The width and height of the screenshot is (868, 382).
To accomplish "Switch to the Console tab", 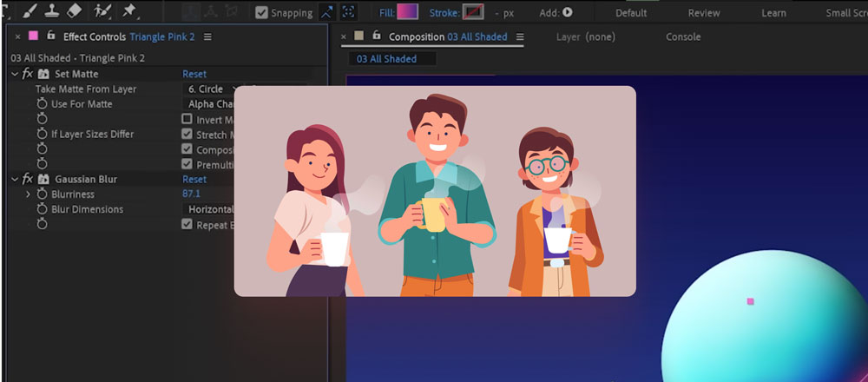I will tap(682, 37).
